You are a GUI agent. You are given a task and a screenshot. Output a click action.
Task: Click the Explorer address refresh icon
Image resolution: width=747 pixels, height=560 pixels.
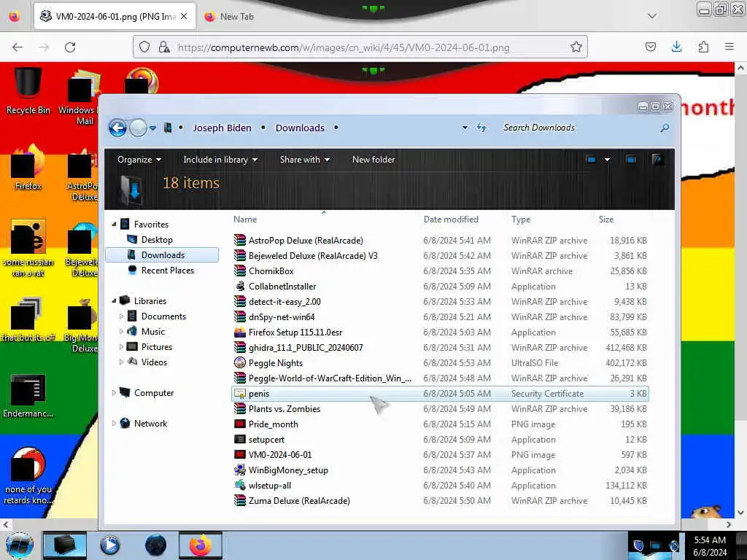point(481,128)
